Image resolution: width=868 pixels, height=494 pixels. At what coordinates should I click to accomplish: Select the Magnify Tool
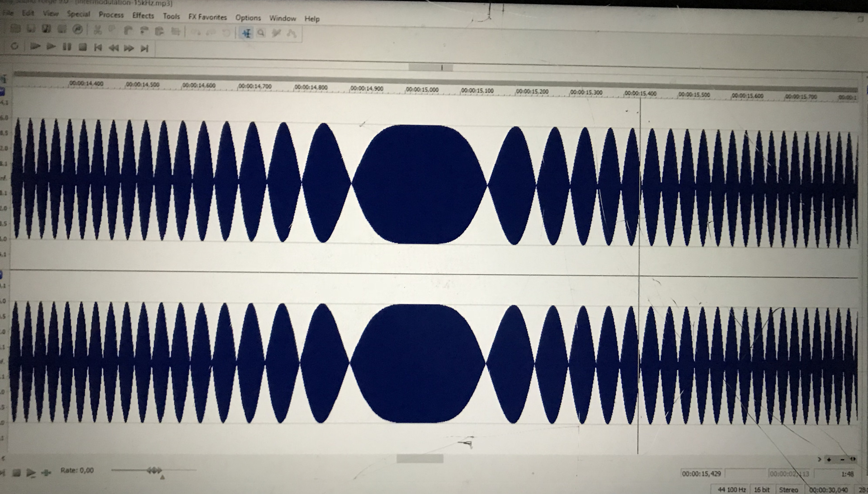click(261, 33)
